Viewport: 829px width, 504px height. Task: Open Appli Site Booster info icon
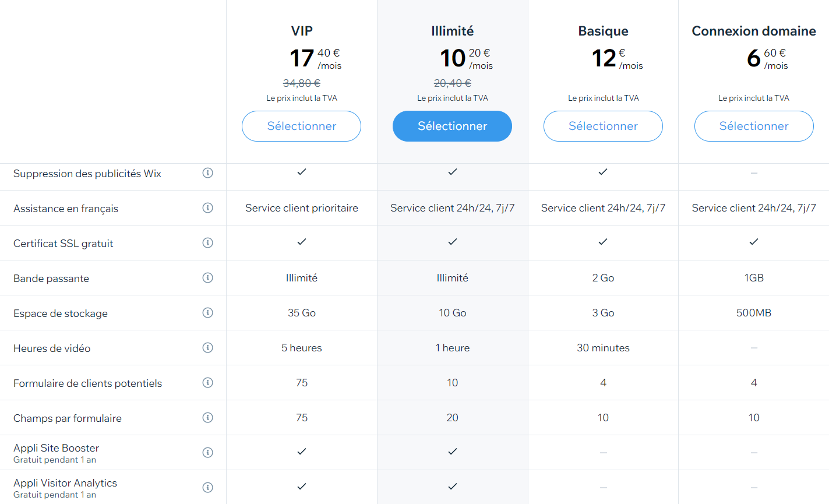tap(207, 453)
